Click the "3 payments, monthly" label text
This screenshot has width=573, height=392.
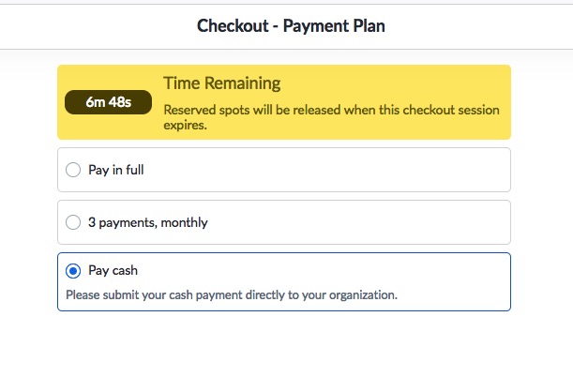[x=148, y=222]
